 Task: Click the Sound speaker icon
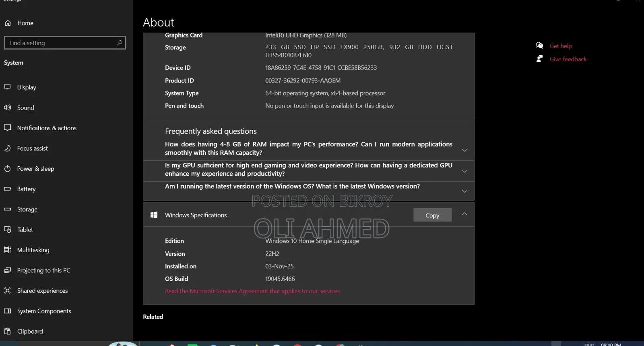click(x=7, y=108)
